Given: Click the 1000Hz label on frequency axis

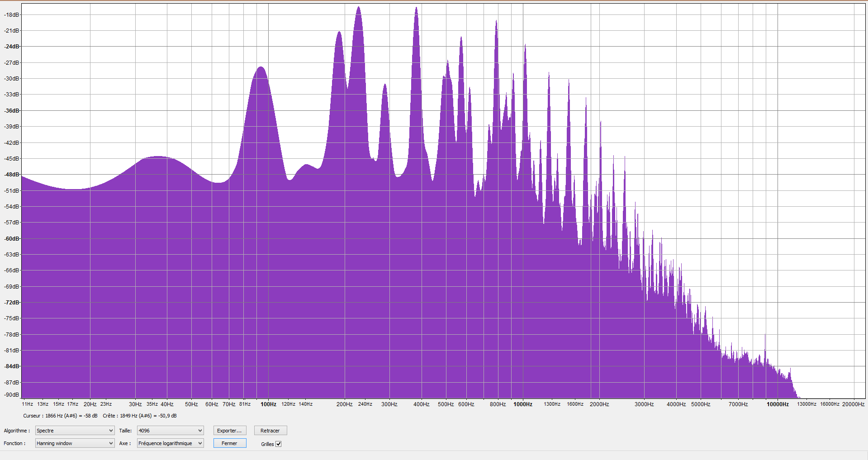Looking at the screenshot, I should click(522, 404).
